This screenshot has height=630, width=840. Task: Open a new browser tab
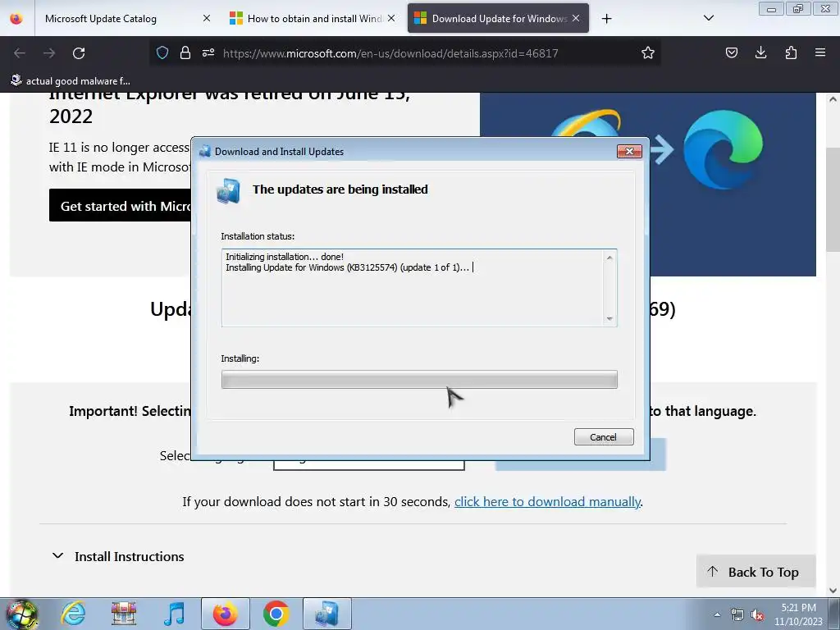point(606,19)
